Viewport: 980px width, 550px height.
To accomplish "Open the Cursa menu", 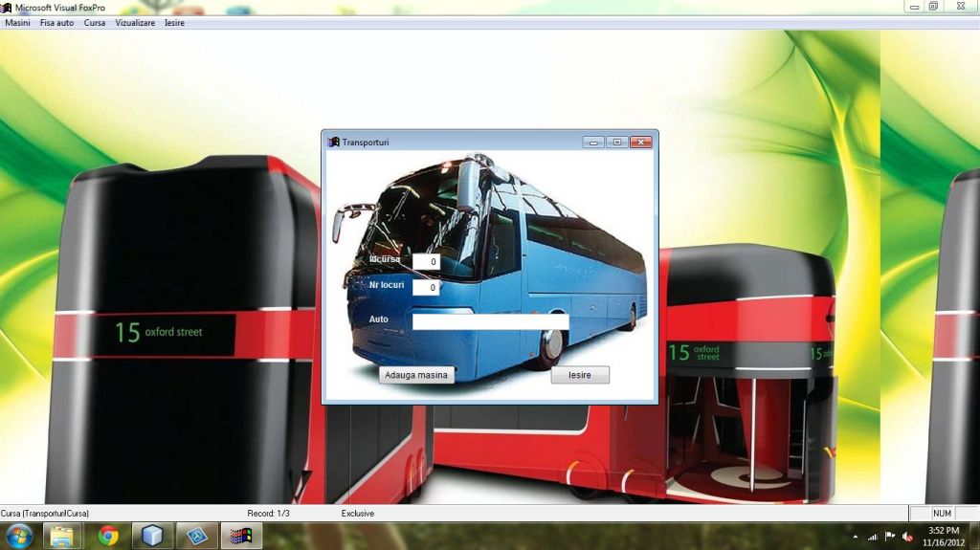I will click(95, 22).
